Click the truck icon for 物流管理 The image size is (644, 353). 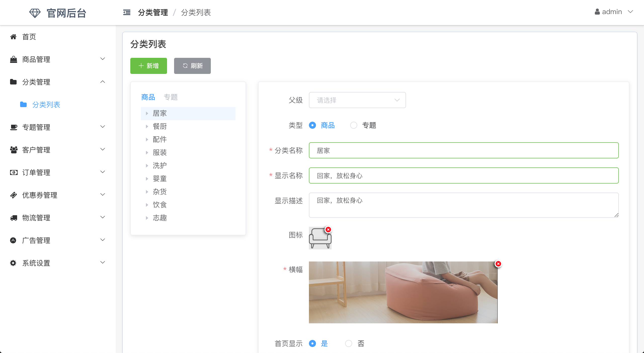pos(13,218)
